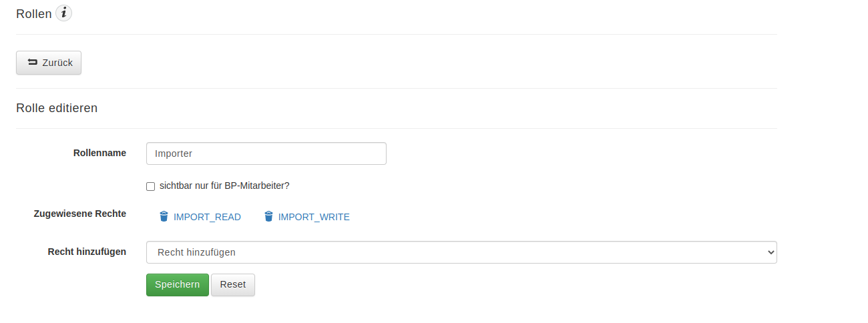Click the 'Zugewiesene Rechte' label
868x323 pixels.
click(x=80, y=214)
